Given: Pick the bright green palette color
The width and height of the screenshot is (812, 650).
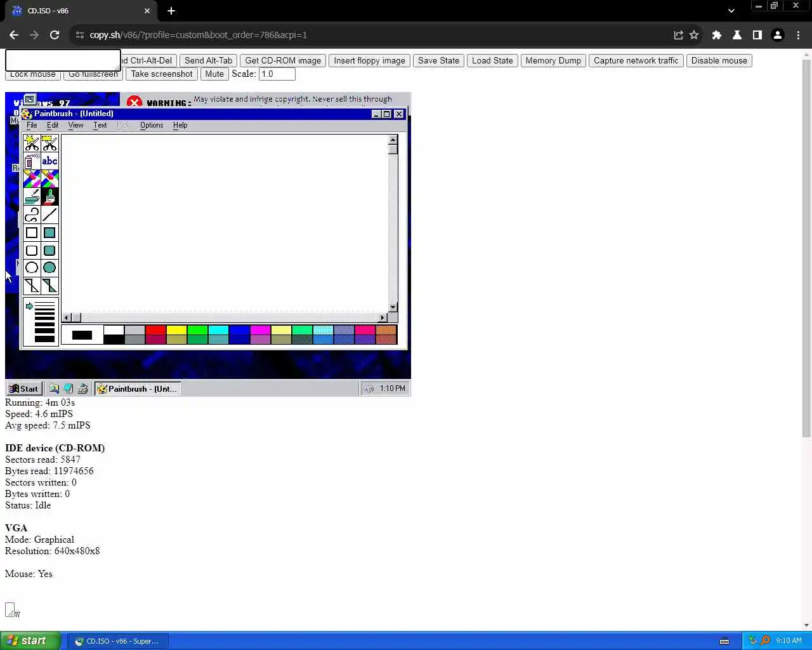Looking at the screenshot, I should (197, 330).
